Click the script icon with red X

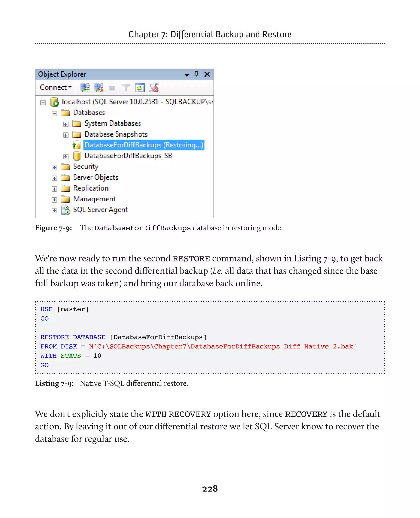click(x=154, y=88)
